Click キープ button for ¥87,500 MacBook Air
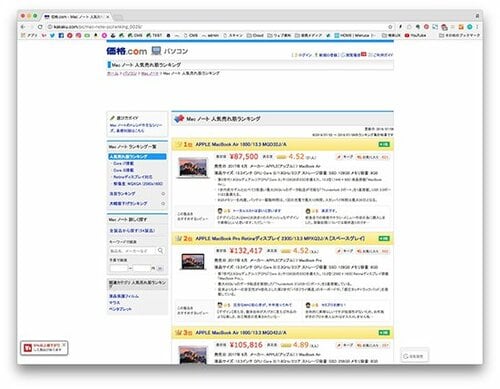This screenshot has width=500, height=389. tap(345, 157)
